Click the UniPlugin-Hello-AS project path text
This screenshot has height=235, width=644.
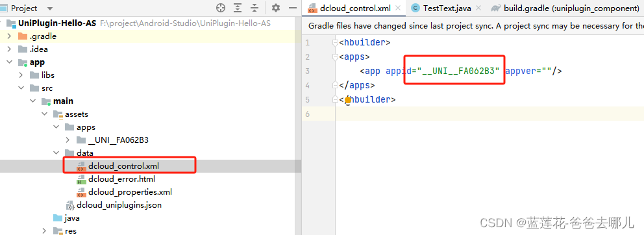(x=185, y=23)
